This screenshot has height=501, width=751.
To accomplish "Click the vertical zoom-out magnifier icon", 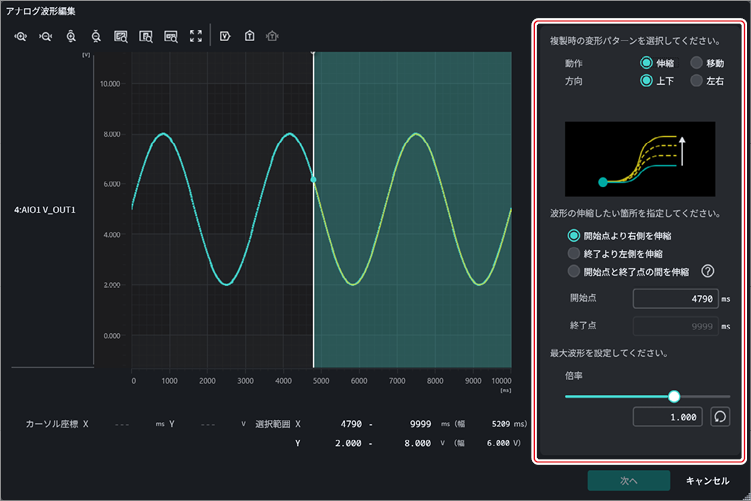I will (x=96, y=36).
